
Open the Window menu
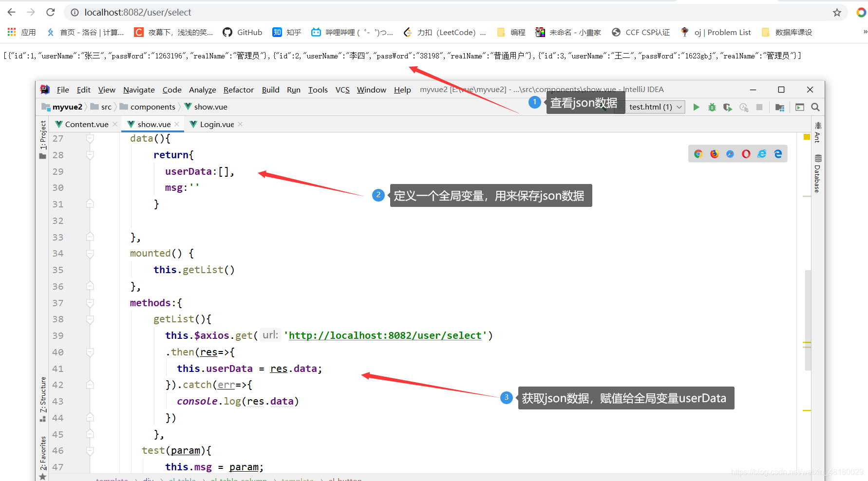[372, 90]
